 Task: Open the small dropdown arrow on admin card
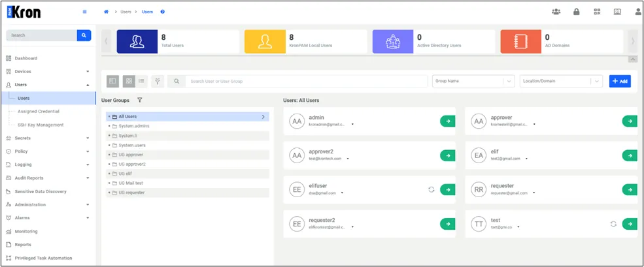pos(353,124)
